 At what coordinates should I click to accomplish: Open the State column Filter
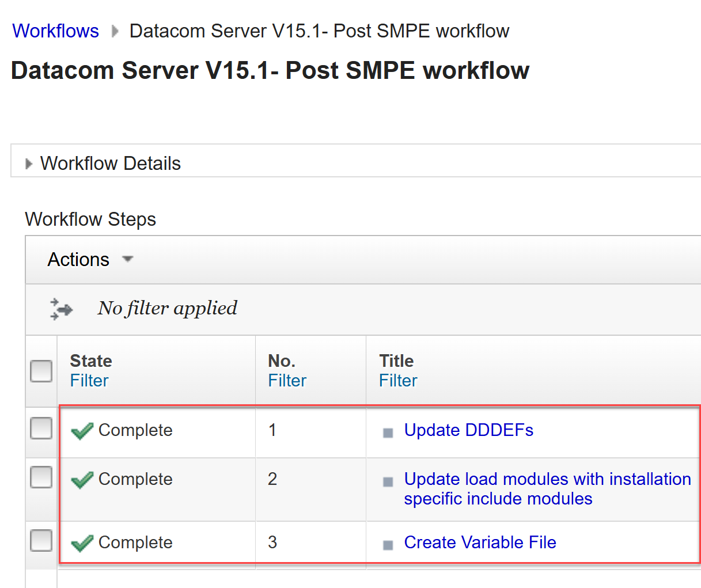[x=89, y=381]
